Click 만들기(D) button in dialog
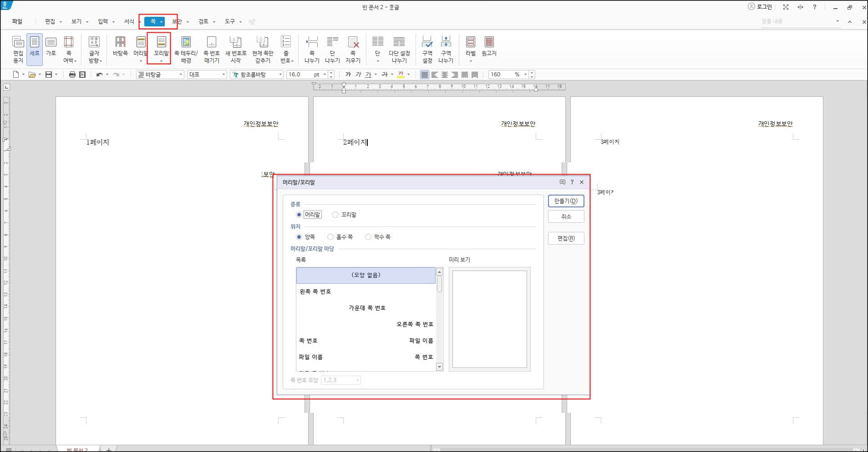 (x=566, y=201)
